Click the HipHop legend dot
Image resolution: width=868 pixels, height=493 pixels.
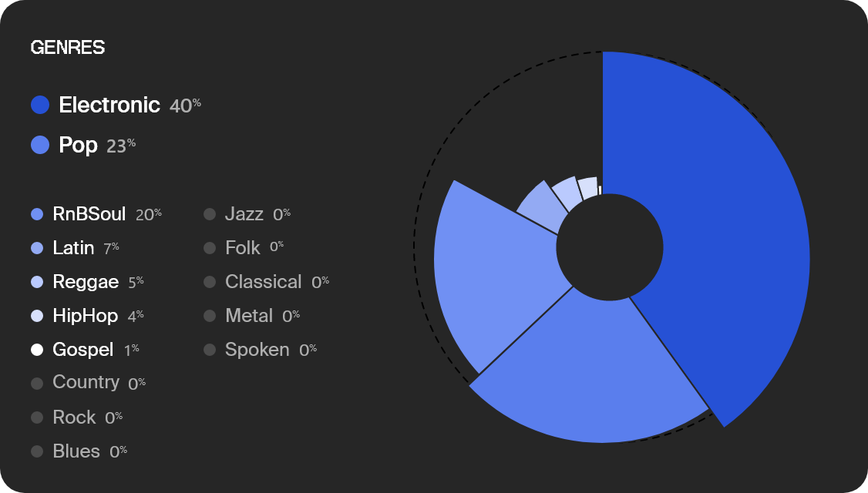37,316
